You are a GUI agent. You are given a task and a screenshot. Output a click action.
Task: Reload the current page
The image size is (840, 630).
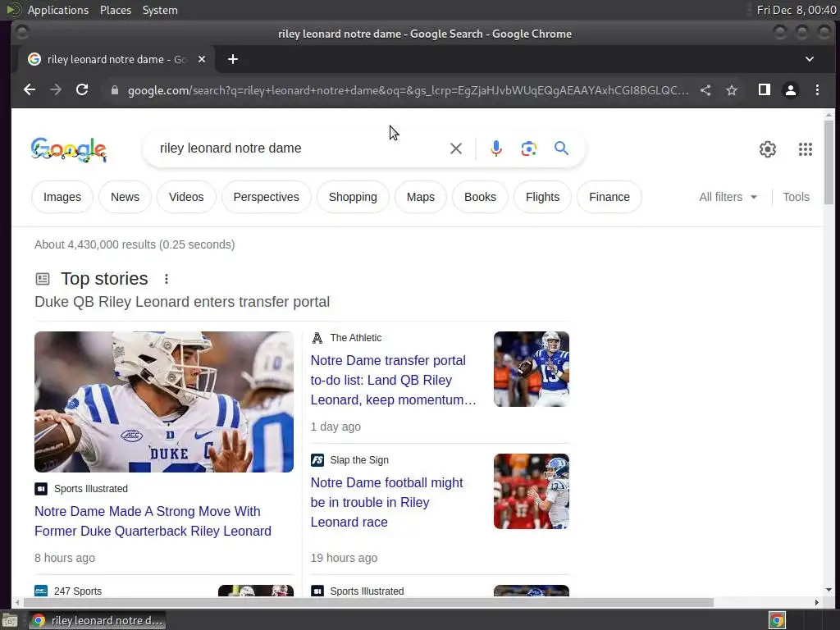82,90
